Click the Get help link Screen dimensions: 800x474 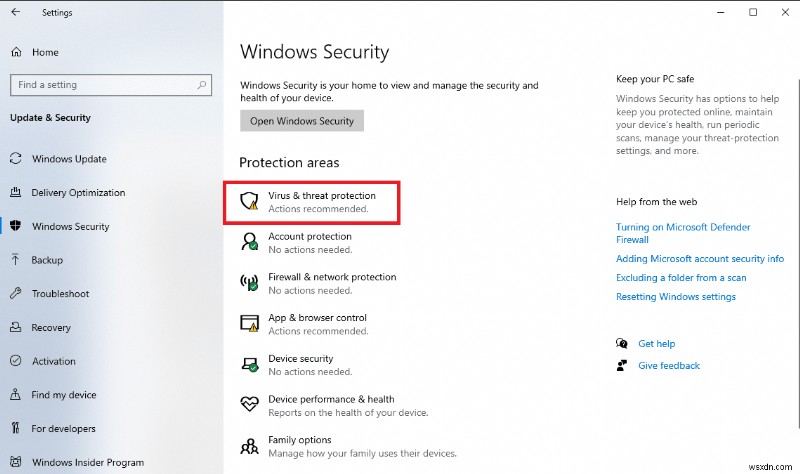point(657,343)
